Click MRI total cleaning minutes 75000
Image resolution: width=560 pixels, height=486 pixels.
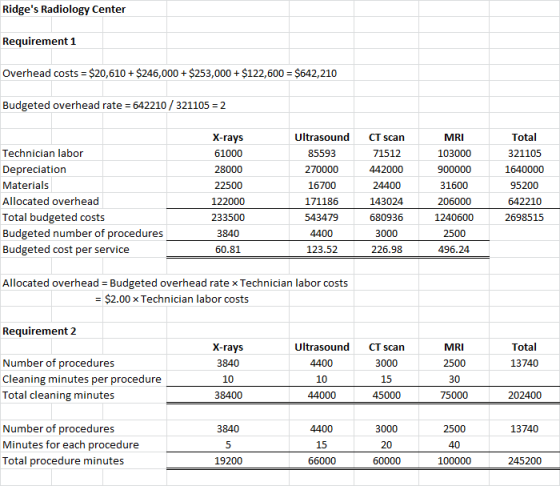(454, 396)
